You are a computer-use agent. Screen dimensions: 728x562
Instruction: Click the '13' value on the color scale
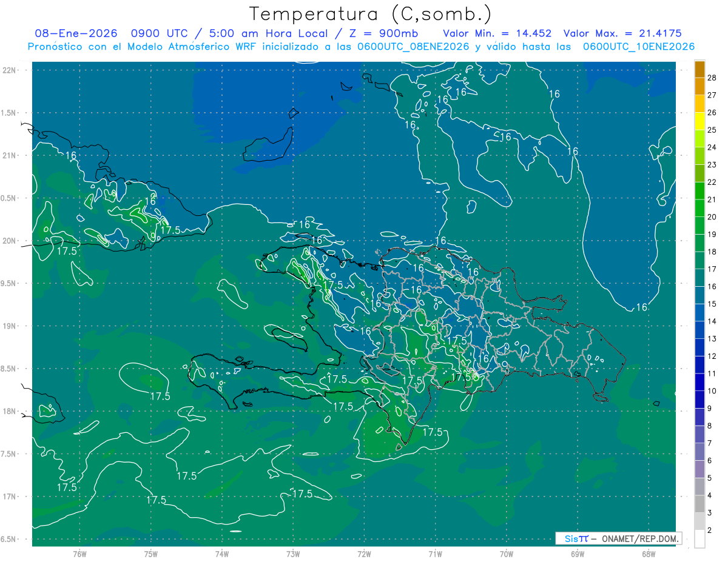click(712, 338)
